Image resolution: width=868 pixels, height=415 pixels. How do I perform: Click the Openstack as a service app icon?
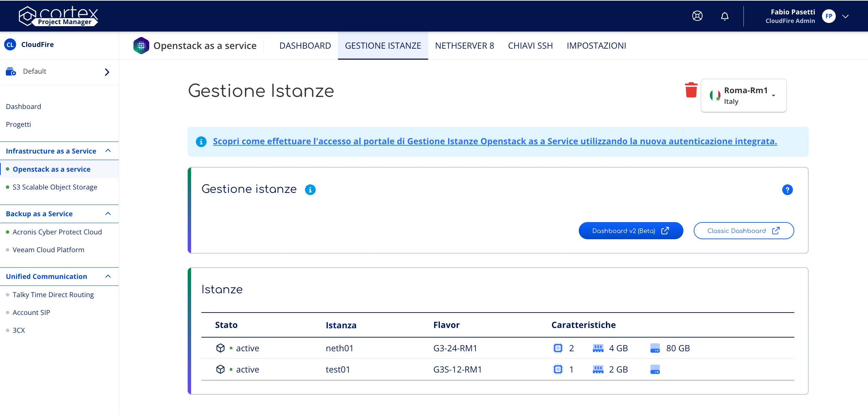click(x=141, y=46)
